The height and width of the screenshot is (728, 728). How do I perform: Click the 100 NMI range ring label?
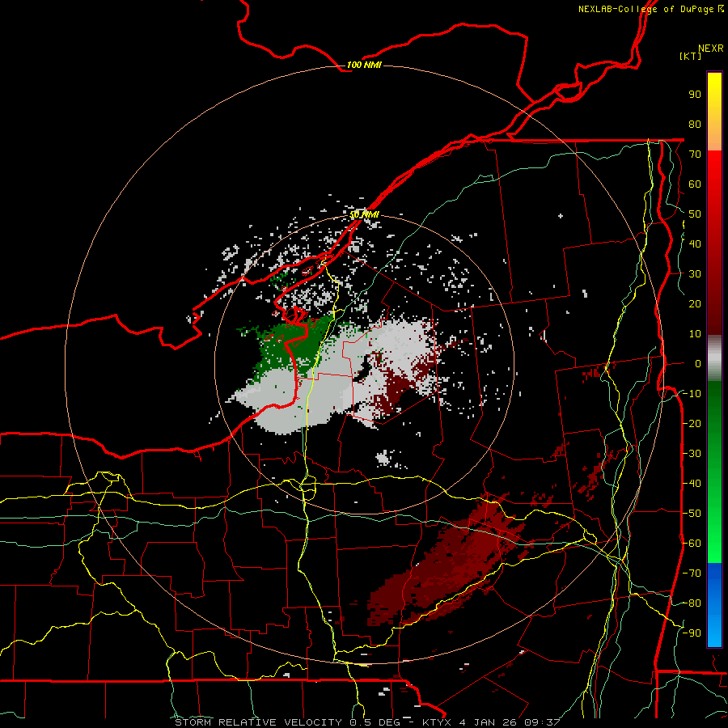click(x=364, y=65)
